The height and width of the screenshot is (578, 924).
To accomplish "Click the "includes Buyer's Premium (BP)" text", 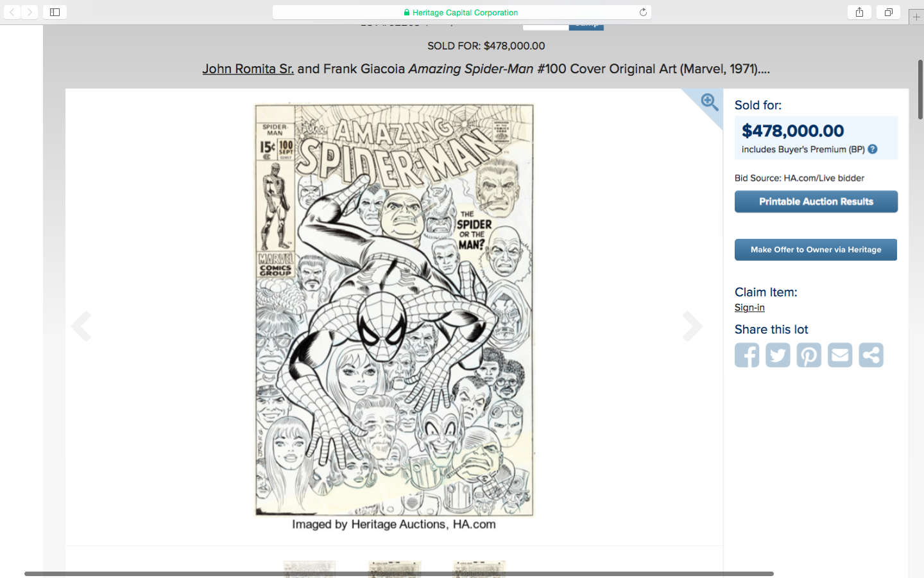I will [803, 150].
